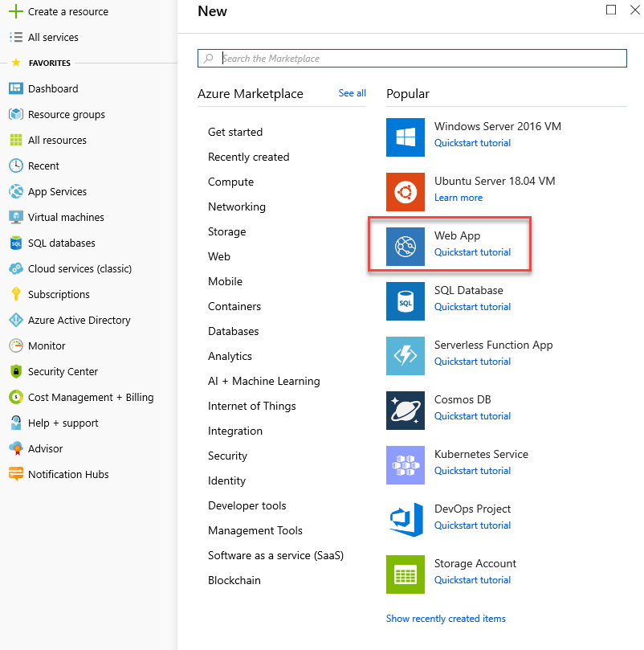
Task: Maximize the New blade
Action: coord(611,10)
